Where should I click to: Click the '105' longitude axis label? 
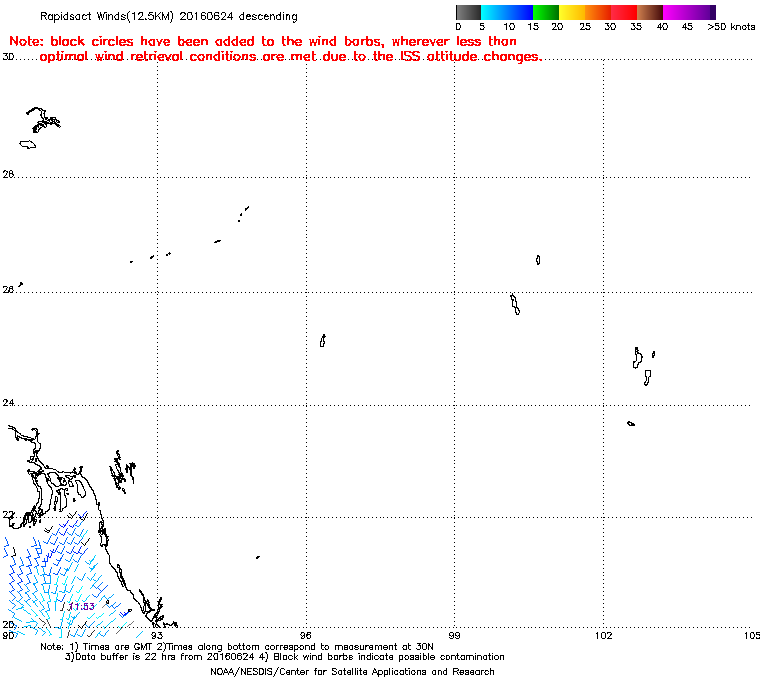[752, 635]
